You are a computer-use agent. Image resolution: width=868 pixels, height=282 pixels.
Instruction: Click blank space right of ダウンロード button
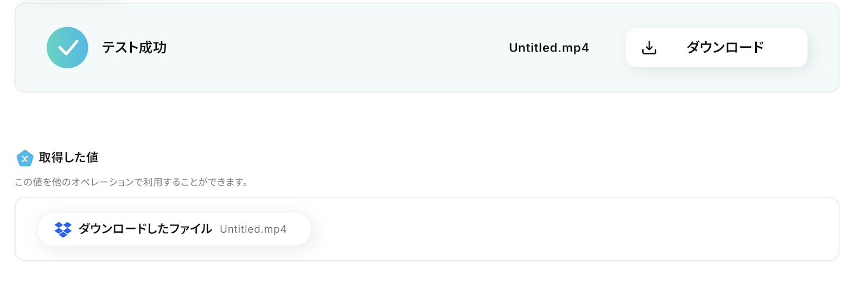click(x=822, y=48)
